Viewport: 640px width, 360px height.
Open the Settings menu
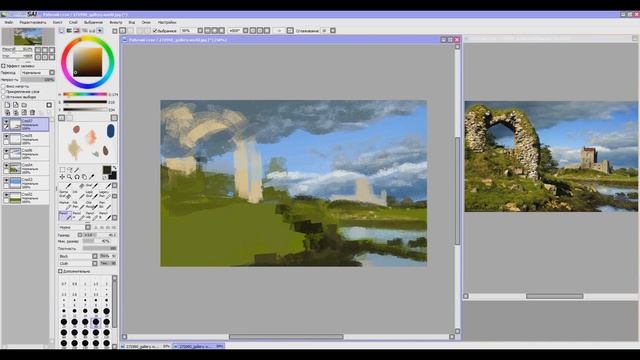tap(167, 22)
